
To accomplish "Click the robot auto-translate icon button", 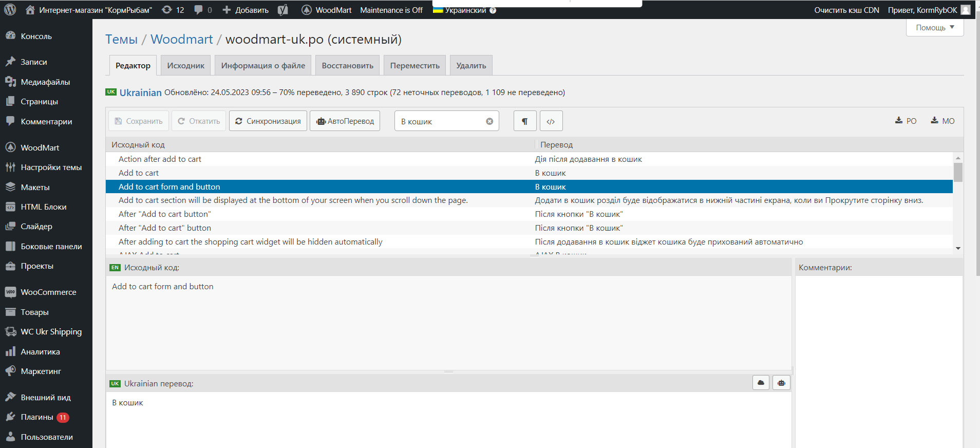I will (x=781, y=383).
